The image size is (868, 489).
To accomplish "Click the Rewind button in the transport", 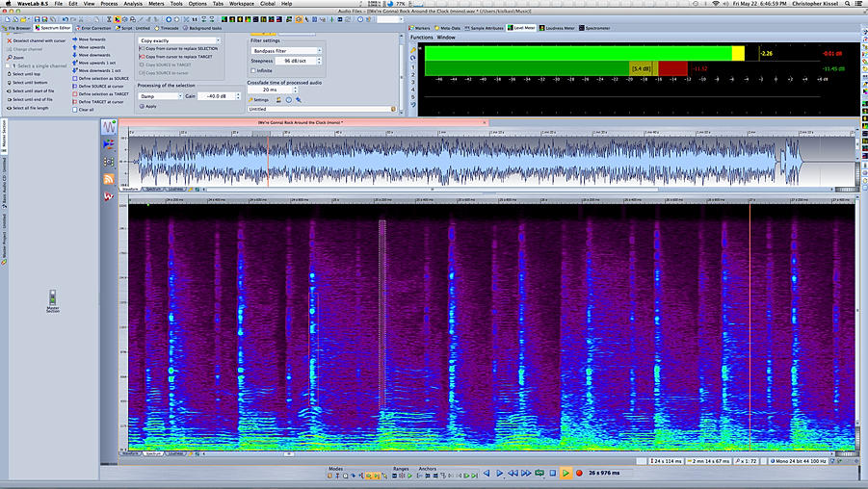I will [x=513, y=473].
